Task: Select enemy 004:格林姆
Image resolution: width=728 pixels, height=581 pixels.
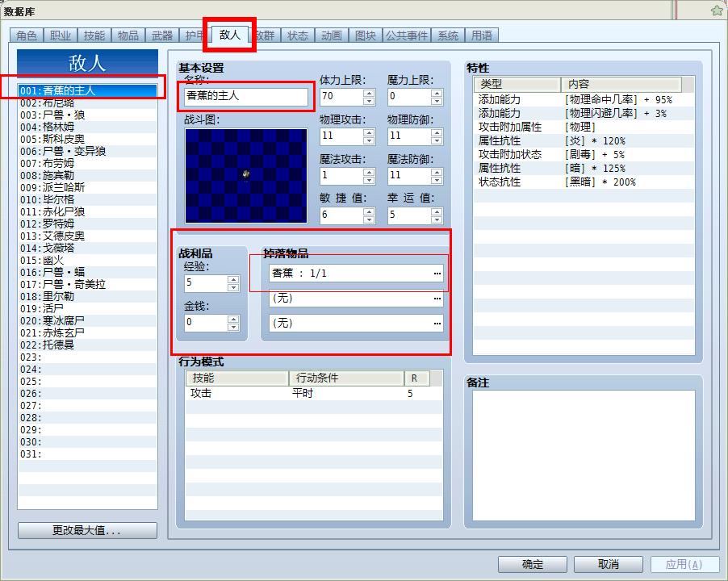Action: [x=87, y=127]
